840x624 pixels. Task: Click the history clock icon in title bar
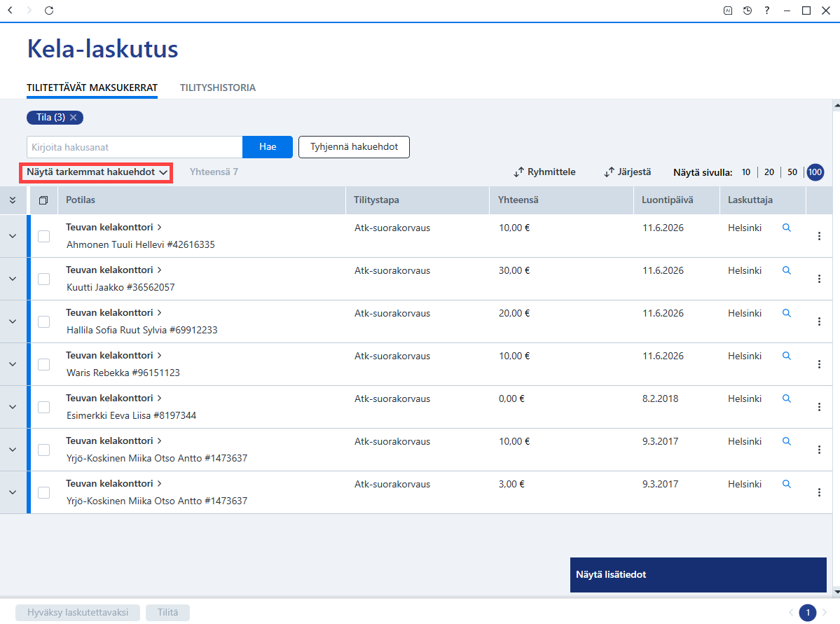(748, 11)
